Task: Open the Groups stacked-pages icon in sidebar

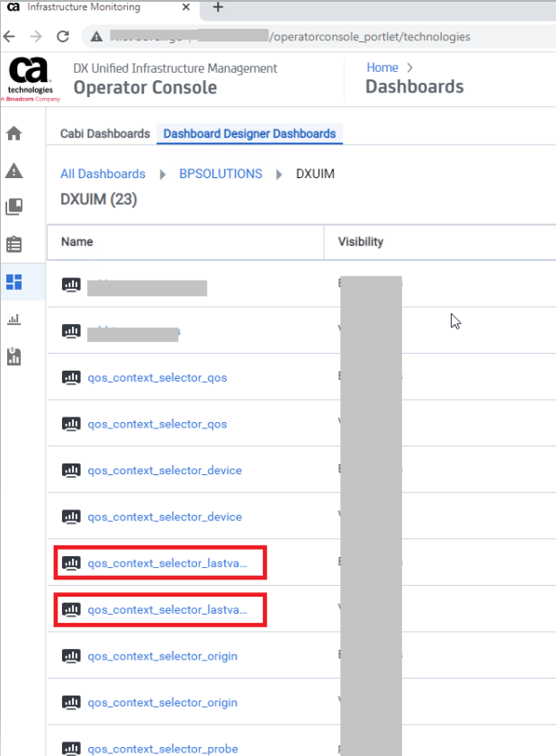Action: pos(14,207)
